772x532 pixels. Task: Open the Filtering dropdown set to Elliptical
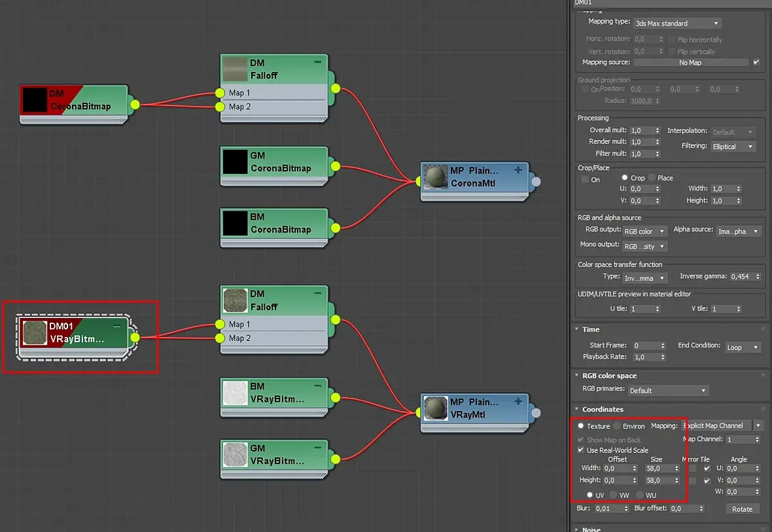click(733, 147)
